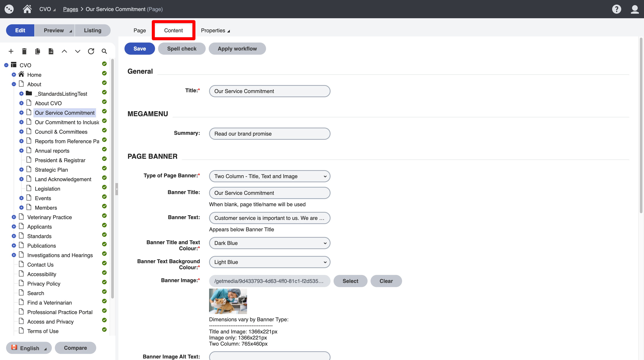Open Banner Text Background Colour dropdown
The image size is (644, 360).
269,262
